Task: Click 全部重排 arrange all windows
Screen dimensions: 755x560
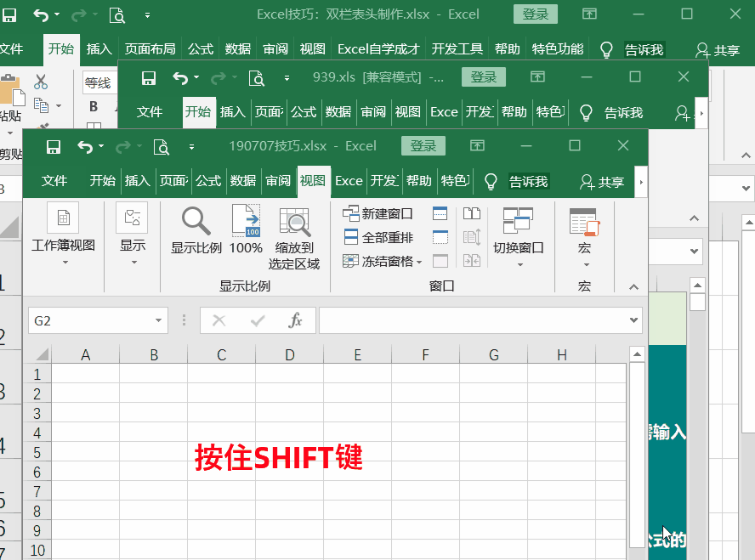Action: point(378,237)
